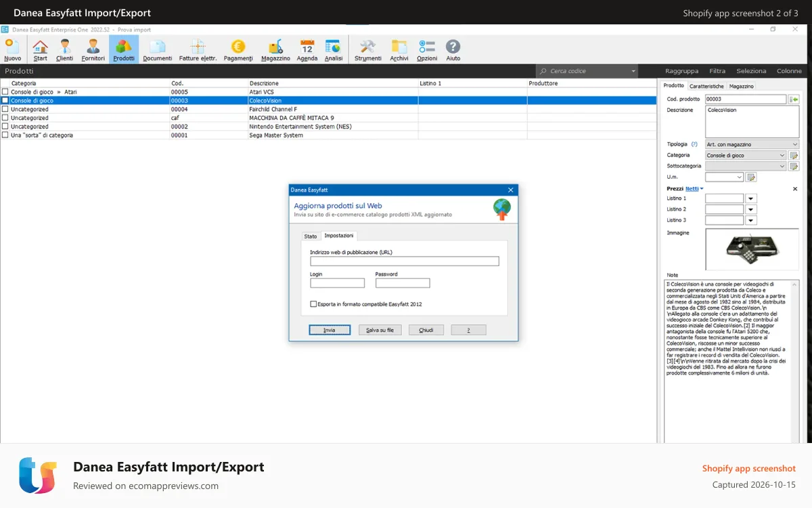Click the Tipologia help question mark

click(x=694, y=144)
